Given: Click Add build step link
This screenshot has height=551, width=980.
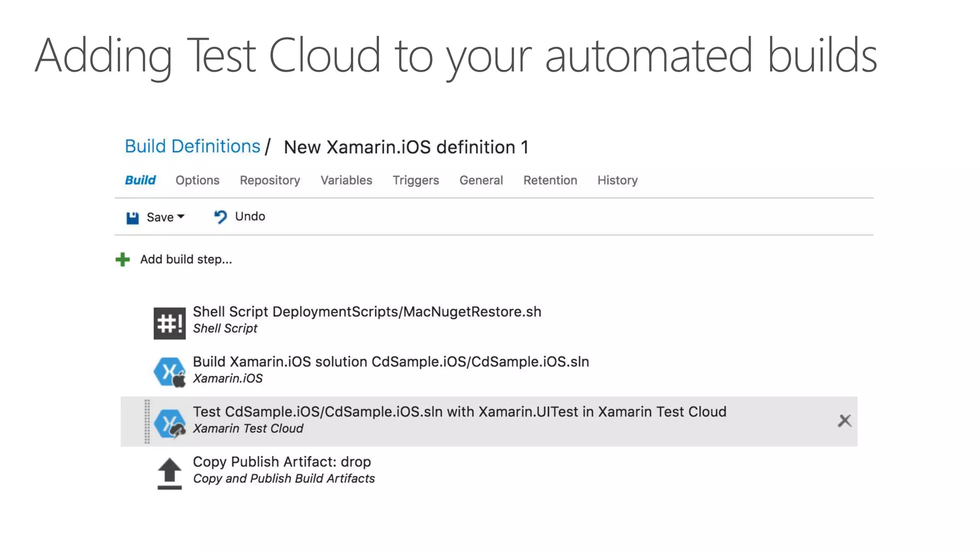Looking at the screenshot, I should (186, 259).
